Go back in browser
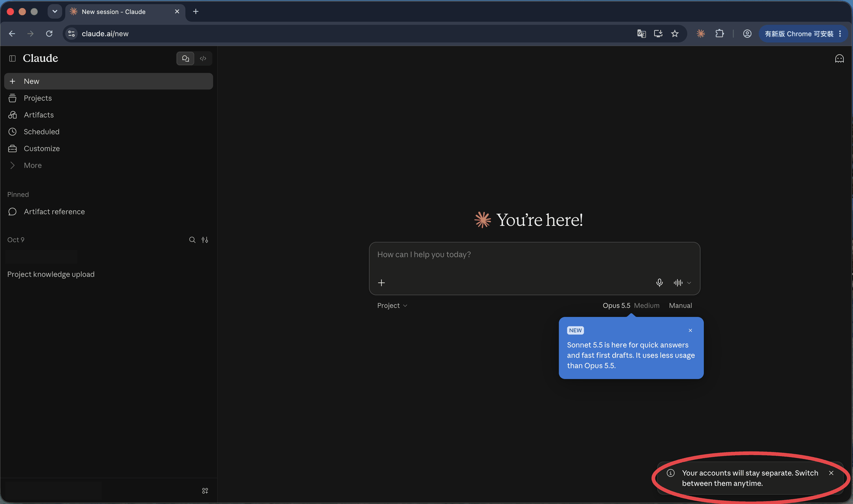This screenshot has height=504, width=853. click(x=12, y=34)
